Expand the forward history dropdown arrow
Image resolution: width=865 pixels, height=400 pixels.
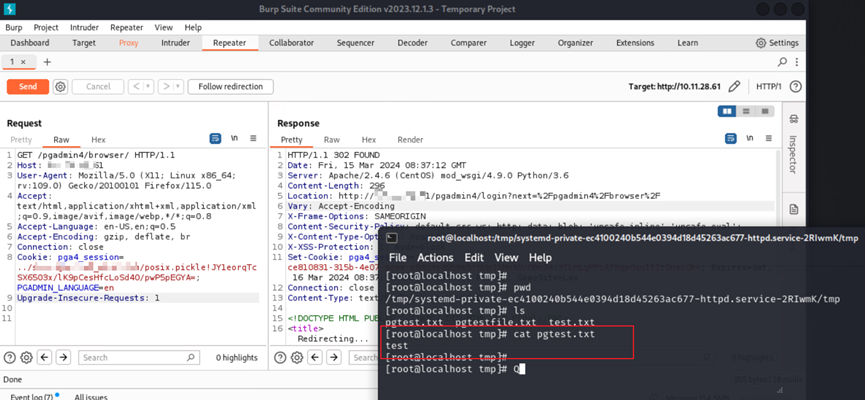[x=177, y=87]
